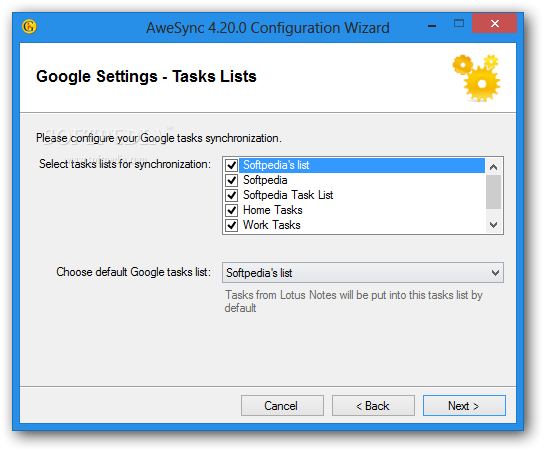
Task: Toggle the Softpedia checkbox
Action: coord(231,180)
